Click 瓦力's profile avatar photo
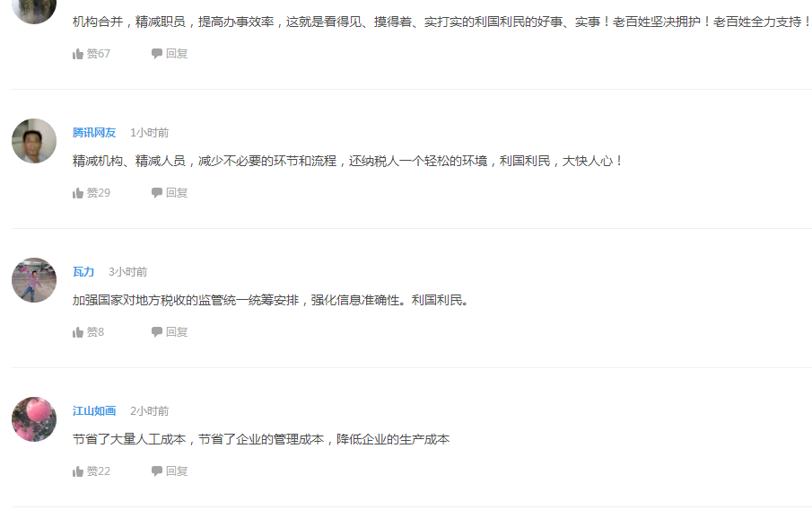The image size is (812, 519). [34, 280]
